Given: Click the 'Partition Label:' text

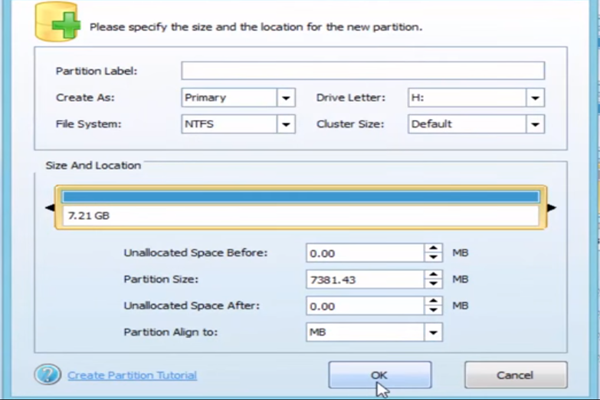Looking at the screenshot, I should point(96,71).
